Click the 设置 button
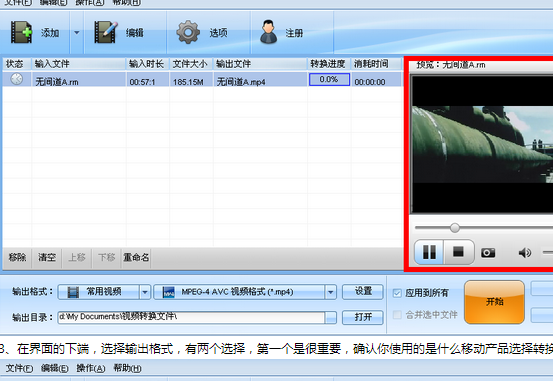The image size is (553, 381). (363, 292)
